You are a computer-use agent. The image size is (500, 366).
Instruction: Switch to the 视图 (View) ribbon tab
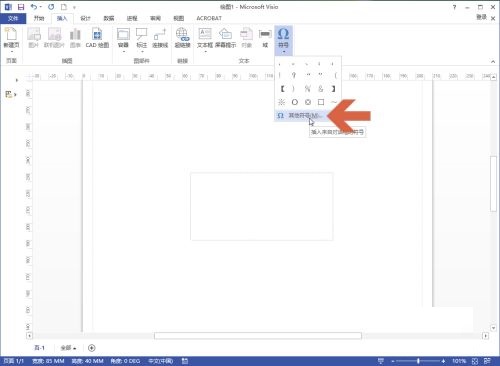pyautogui.click(x=179, y=18)
